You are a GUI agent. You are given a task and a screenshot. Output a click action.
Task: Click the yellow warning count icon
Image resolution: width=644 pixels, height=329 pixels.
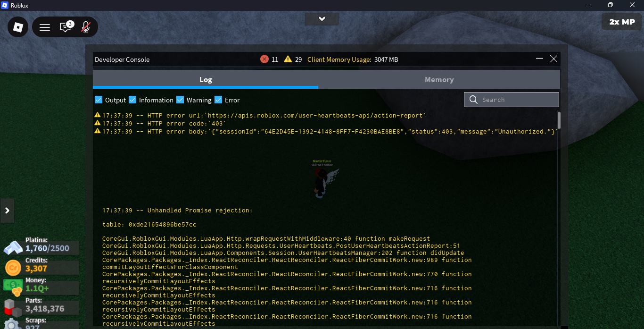(x=288, y=59)
